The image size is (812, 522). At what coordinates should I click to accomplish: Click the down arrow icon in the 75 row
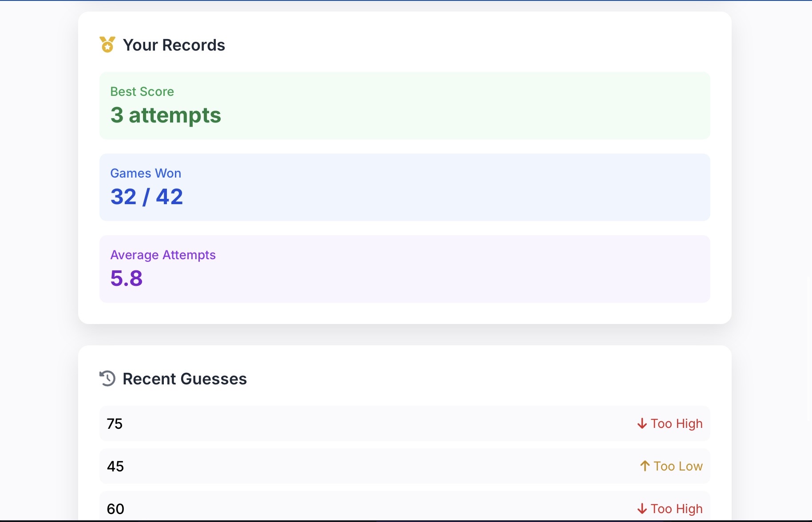tap(642, 424)
